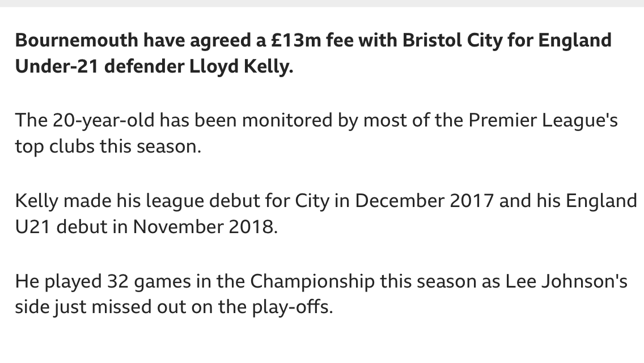Click the grey bar at page top
644x363 pixels.
[x=322, y=3]
